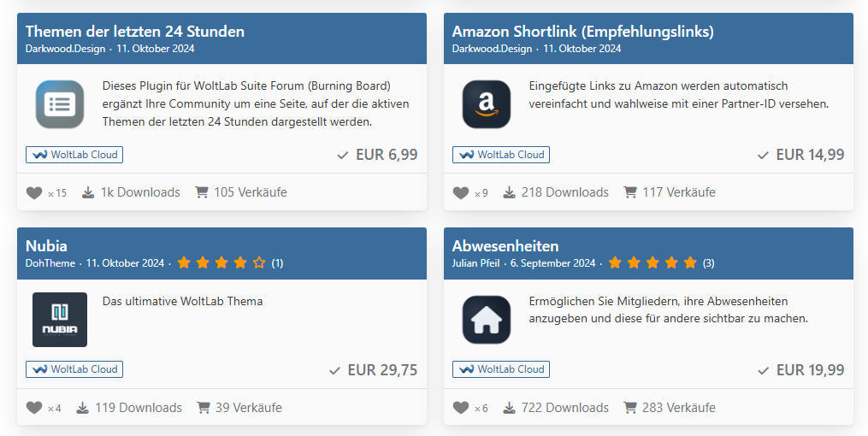Visit the DohTheme author link
Viewport: 868px width, 436px height.
[x=50, y=263]
